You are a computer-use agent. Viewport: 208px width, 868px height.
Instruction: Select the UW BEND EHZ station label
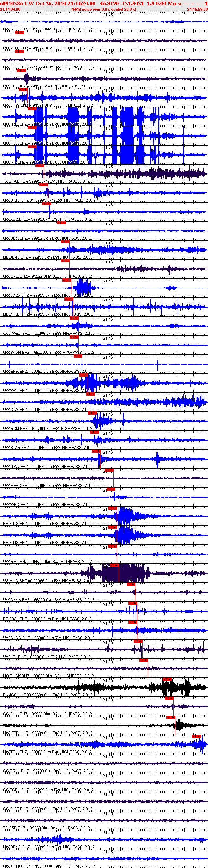49,847
